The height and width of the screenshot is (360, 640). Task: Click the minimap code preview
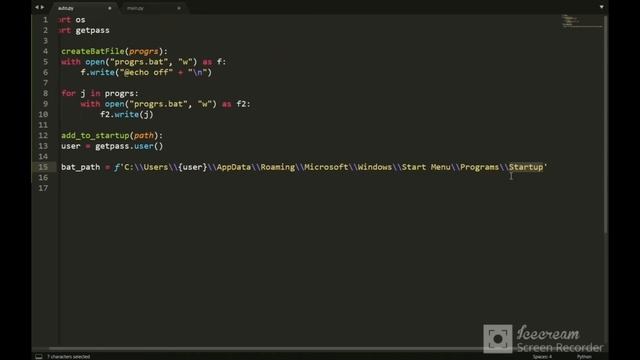coord(582,21)
